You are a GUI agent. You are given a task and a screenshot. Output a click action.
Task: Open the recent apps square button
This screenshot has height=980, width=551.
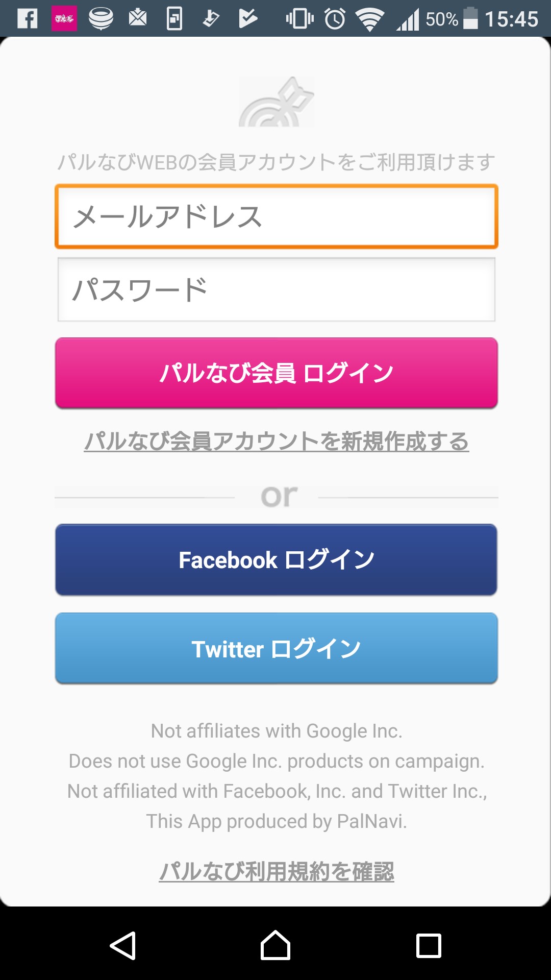click(x=429, y=946)
